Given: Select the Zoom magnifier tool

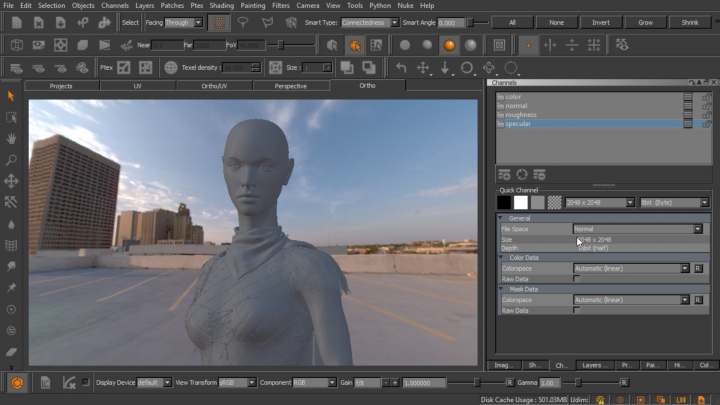Looking at the screenshot, I should point(11,159).
